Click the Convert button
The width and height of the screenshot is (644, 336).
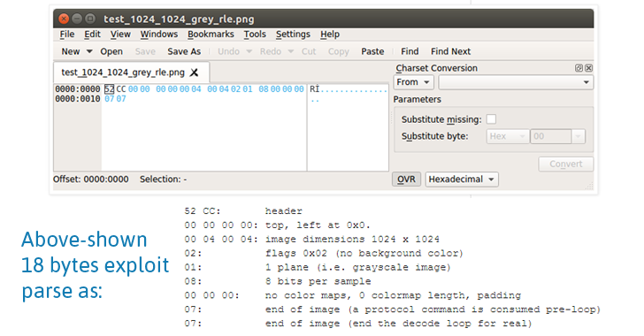(566, 164)
